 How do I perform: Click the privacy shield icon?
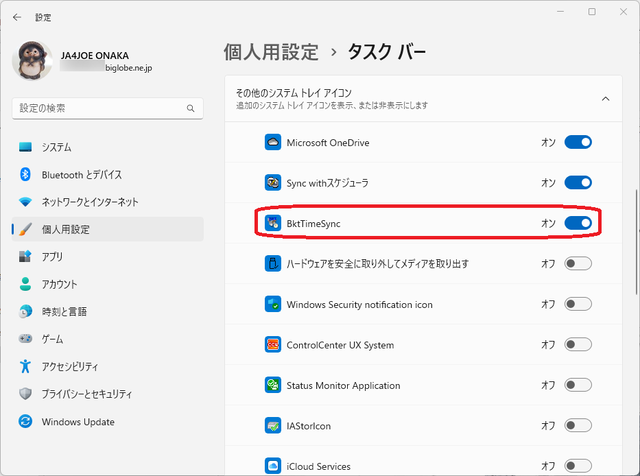pos(25,394)
